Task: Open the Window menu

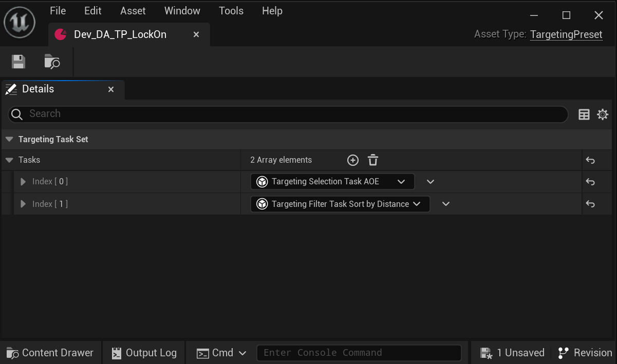Action: [x=183, y=11]
